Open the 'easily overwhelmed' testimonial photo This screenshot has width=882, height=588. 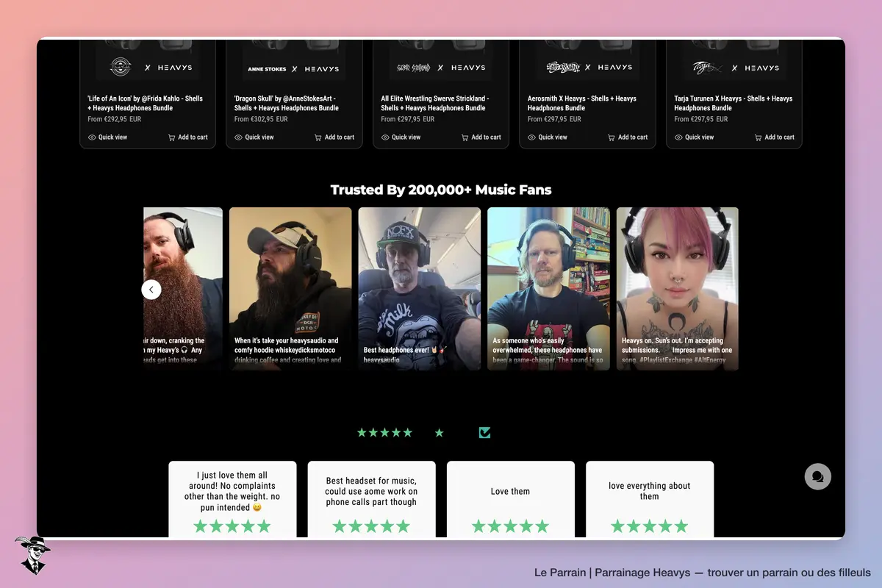tap(548, 288)
